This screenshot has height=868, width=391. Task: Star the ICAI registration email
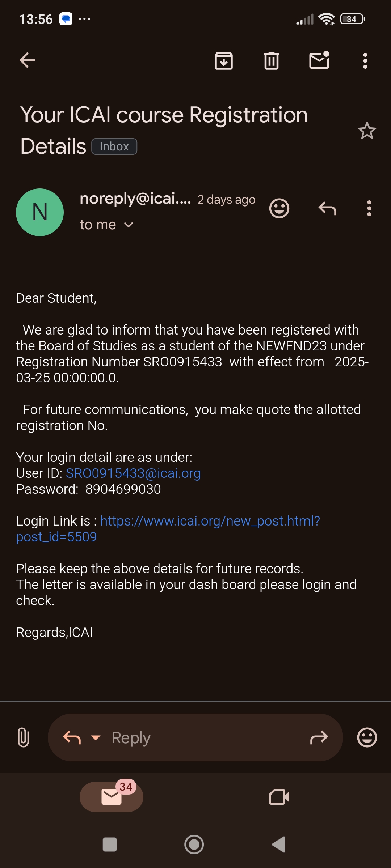pos(367,131)
